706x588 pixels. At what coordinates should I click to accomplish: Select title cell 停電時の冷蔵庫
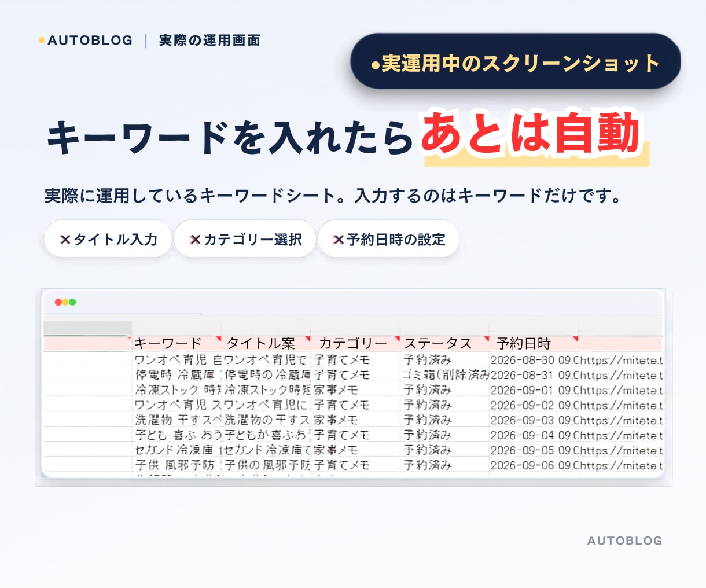[x=267, y=375]
